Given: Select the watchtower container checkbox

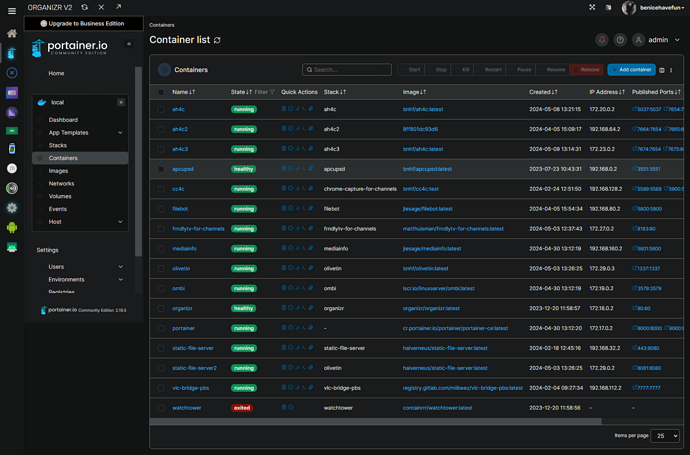Looking at the screenshot, I should click(x=161, y=407).
